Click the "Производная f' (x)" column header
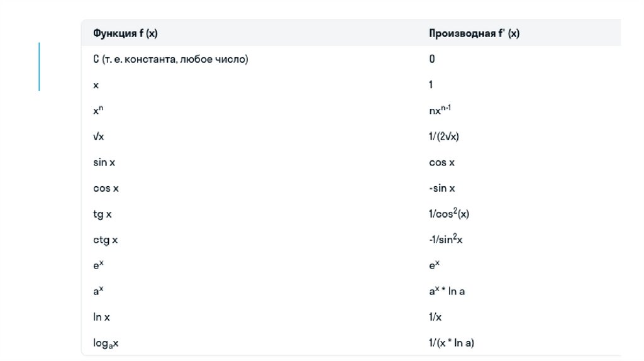 (x=474, y=33)
